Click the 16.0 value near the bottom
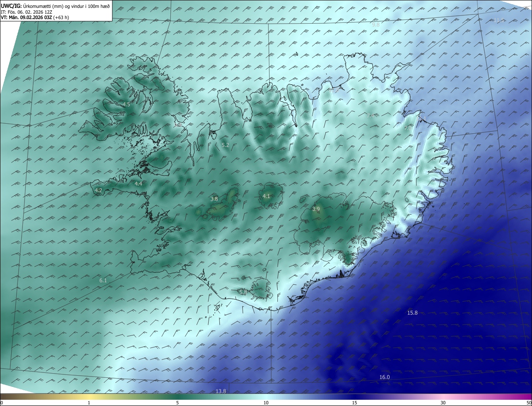Screen dimensions: 532x406 coord(385,377)
